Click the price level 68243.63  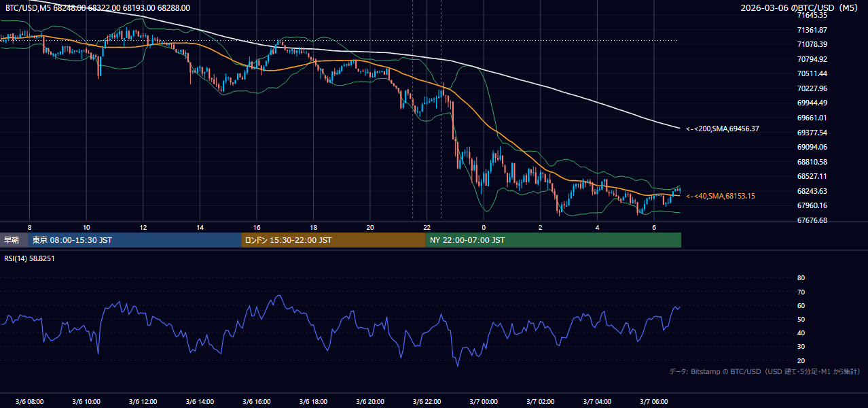(x=812, y=191)
